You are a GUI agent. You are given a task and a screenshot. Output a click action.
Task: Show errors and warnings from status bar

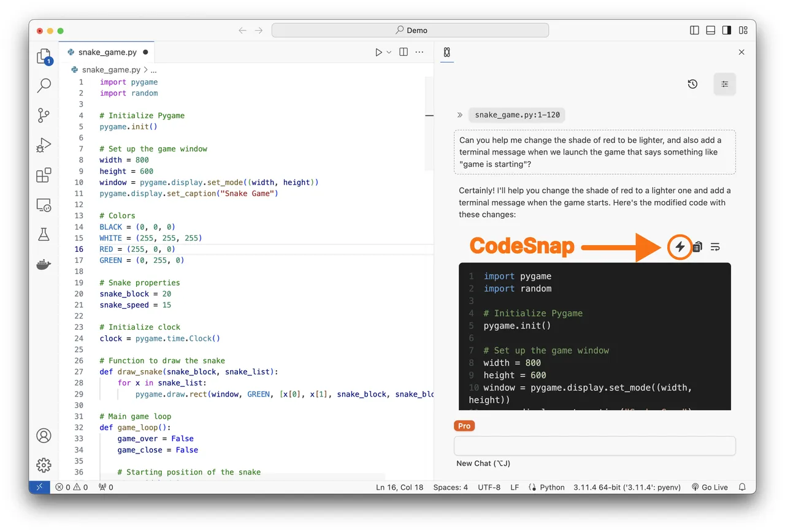(71, 487)
